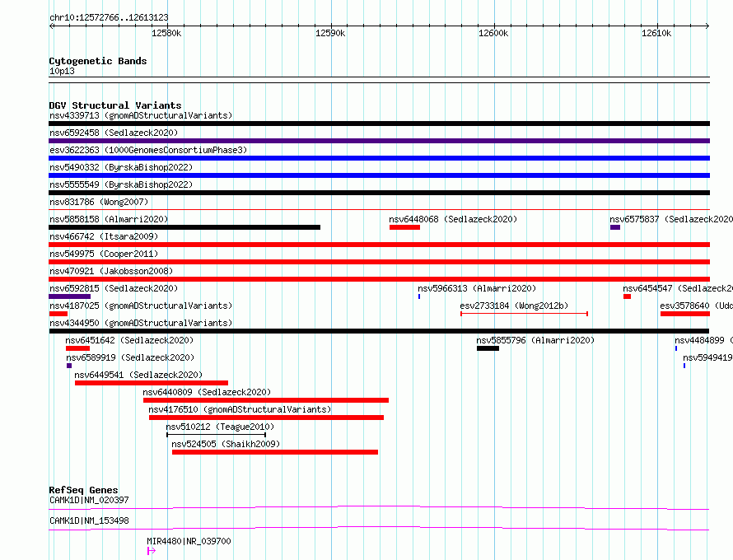Click the nsv6448068 red variant bar
Image resolution: width=733 pixels, height=560 pixels.
pos(405,227)
